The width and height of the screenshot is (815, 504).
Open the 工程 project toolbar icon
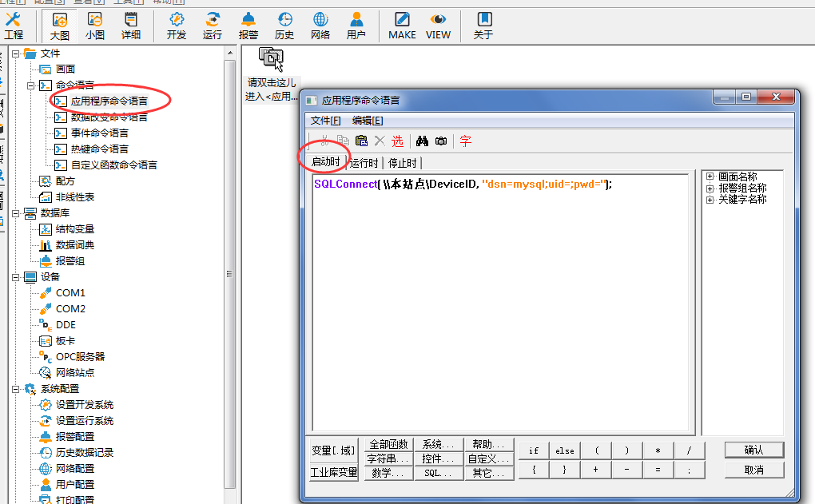(14, 26)
